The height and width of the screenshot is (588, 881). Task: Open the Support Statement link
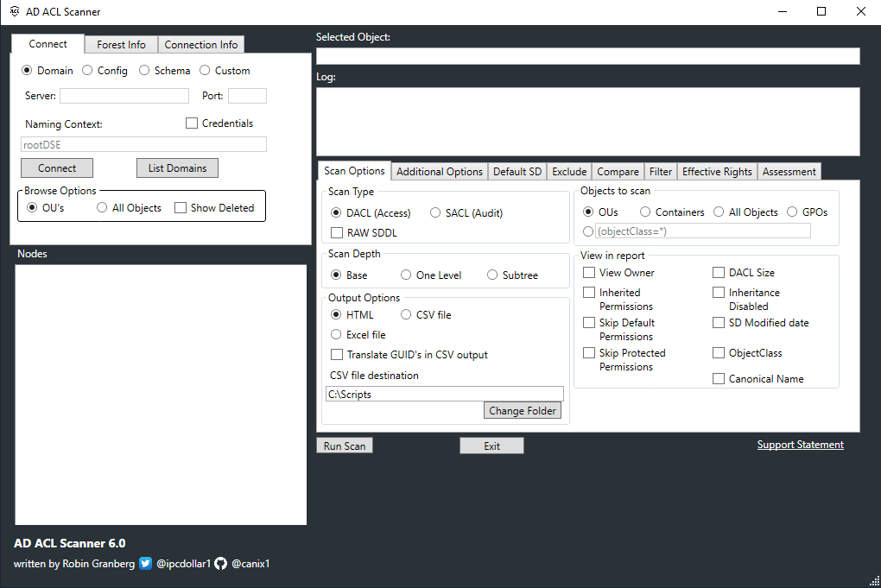tap(800, 444)
